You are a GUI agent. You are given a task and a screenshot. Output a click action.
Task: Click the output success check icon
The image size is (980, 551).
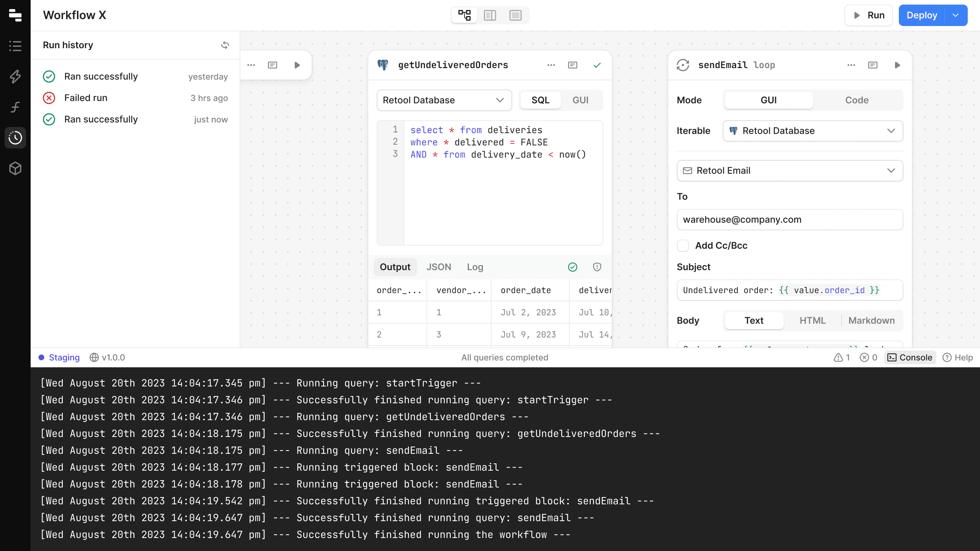coord(573,267)
